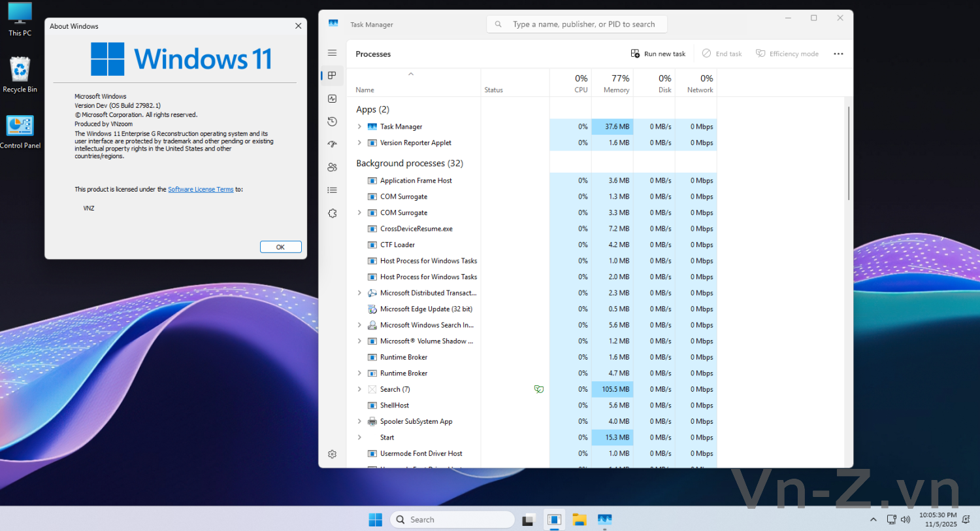Open Task Manager settings gear
980x531 pixels.
(332, 454)
